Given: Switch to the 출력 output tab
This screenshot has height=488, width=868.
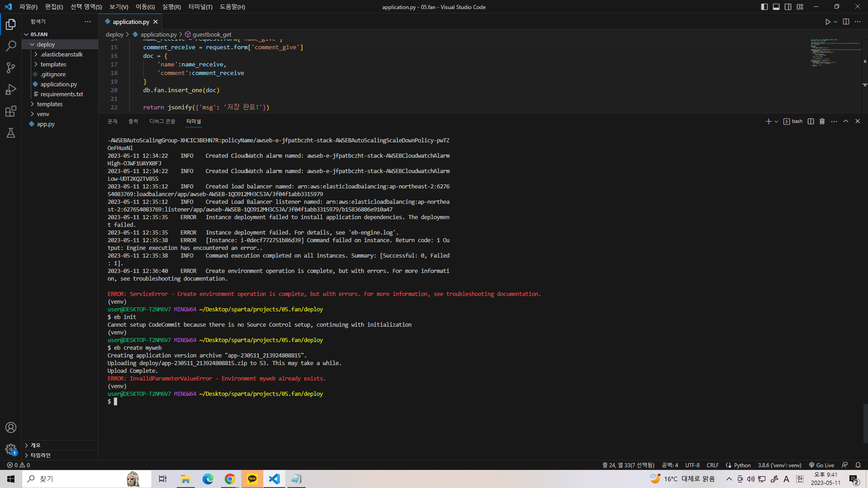Looking at the screenshot, I should click(x=133, y=122).
